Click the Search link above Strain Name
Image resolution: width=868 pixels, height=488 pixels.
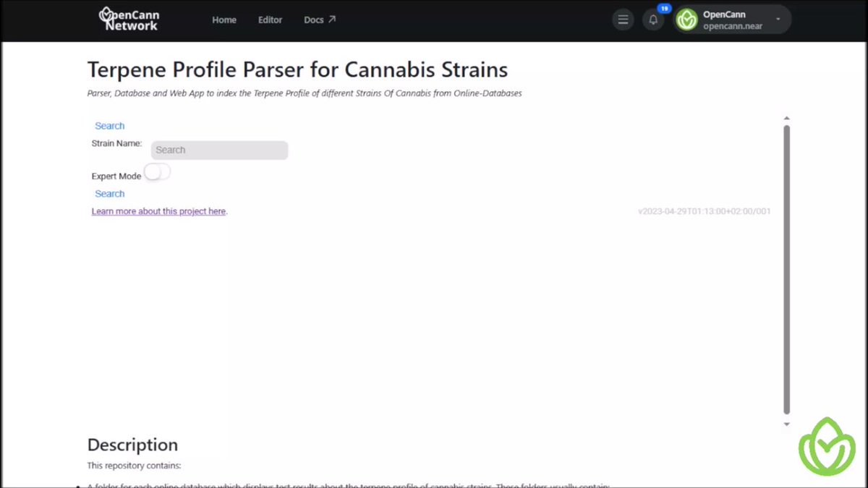[x=110, y=126]
